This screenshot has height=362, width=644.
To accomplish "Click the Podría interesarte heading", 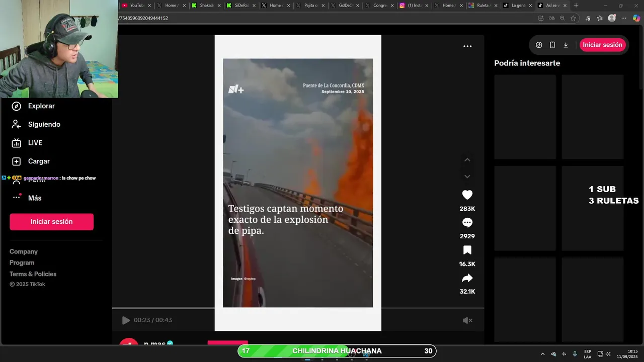I will point(527,63).
